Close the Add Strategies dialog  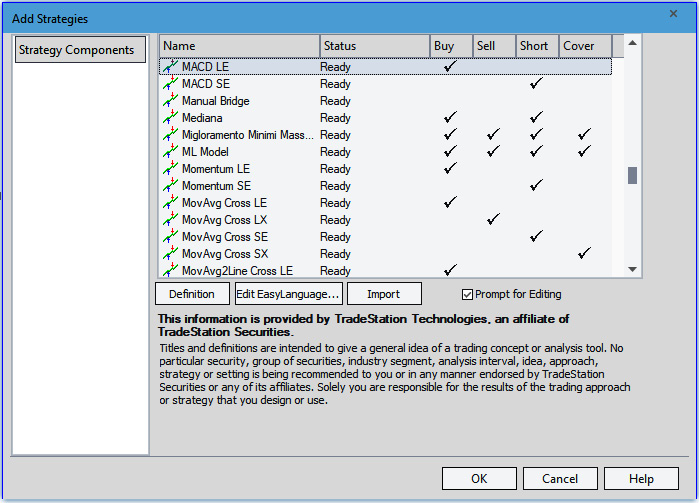673,14
